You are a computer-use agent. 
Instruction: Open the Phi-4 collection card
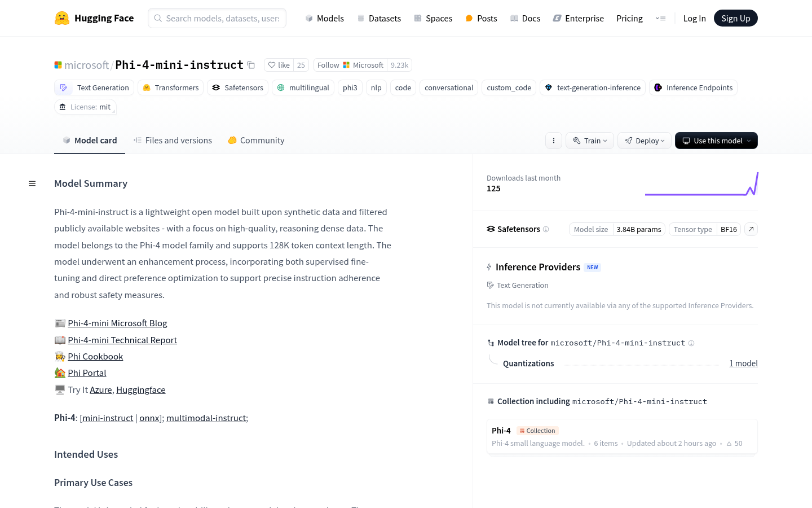point(622,436)
